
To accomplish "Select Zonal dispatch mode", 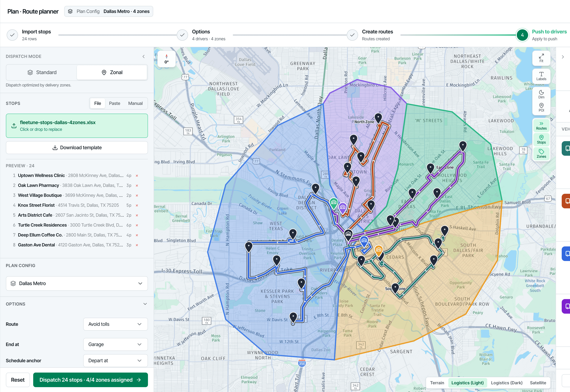I will pos(112,72).
